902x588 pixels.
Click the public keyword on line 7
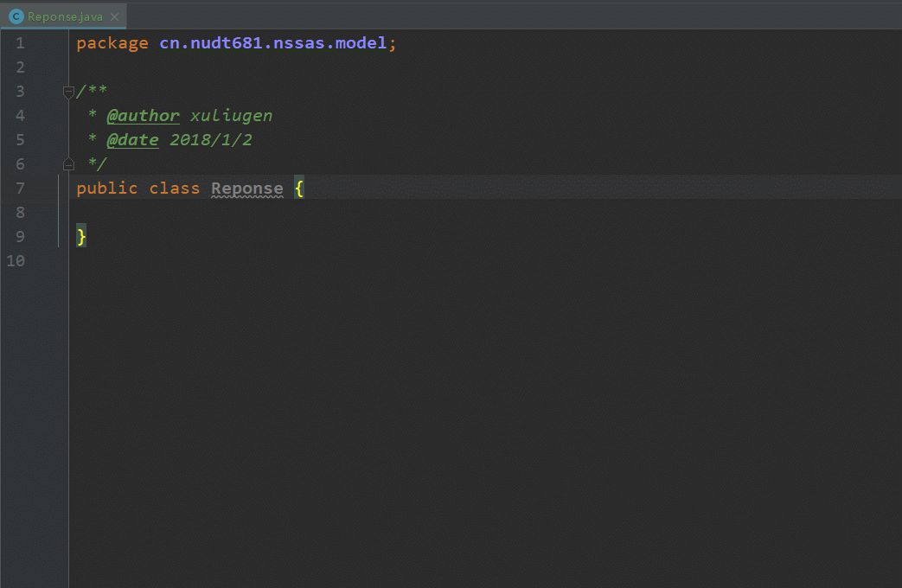106,189
